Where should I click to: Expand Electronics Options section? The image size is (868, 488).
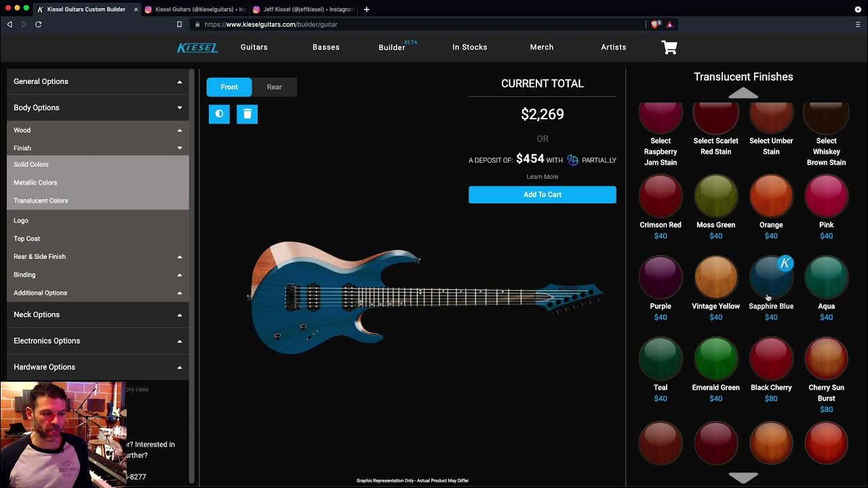click(98, 341)
